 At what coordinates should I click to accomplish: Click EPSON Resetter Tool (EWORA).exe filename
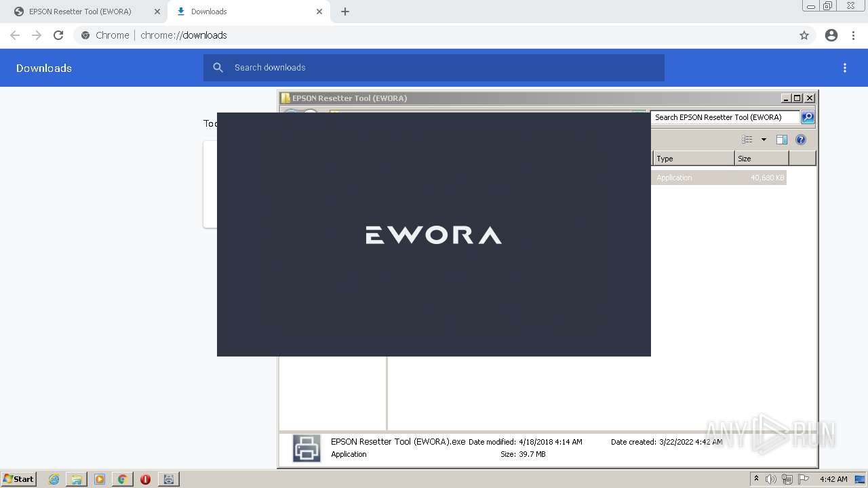398,441
